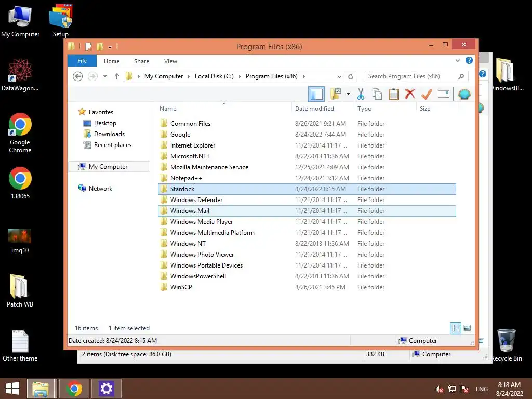Delete selection with the red X icon
The height and width of the screenshot is (399, 532).
coord(410,94)
